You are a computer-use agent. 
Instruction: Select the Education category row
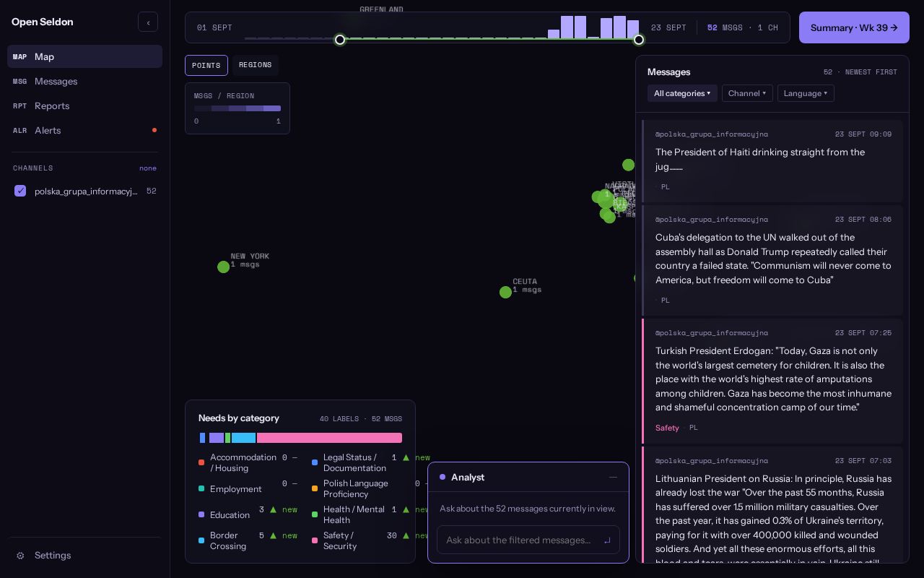[x=248, y=514]
